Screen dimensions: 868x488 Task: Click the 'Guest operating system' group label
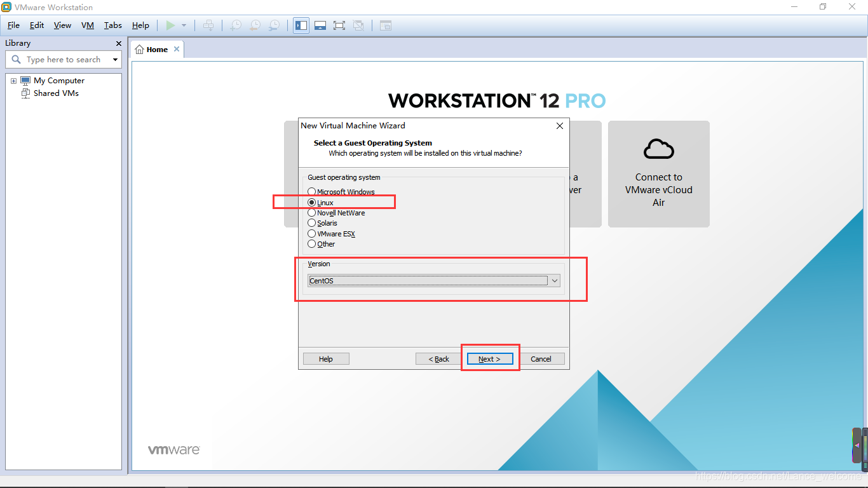(344, 177)
